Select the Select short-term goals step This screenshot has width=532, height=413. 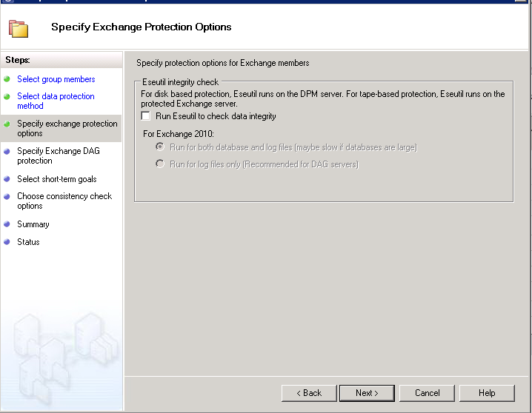(x=56, y=179)
